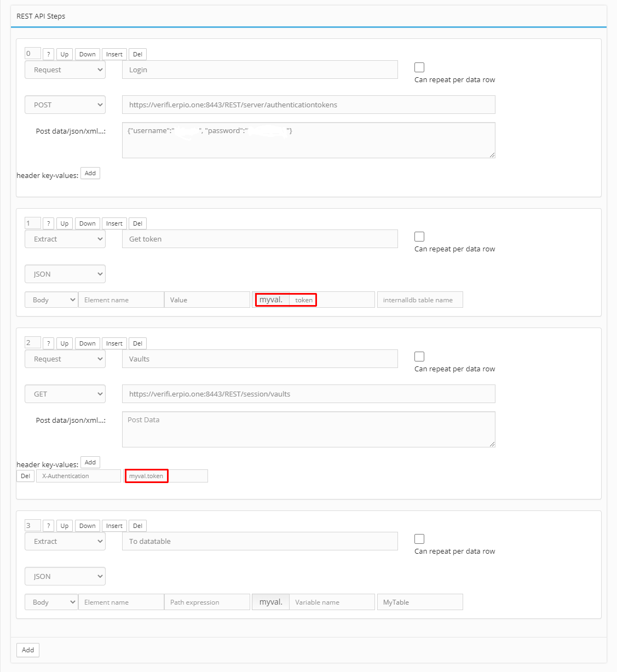Viewport: 617px width, 672px height.
Task: Check repeat per data row for To datatable
Action: 419,539
